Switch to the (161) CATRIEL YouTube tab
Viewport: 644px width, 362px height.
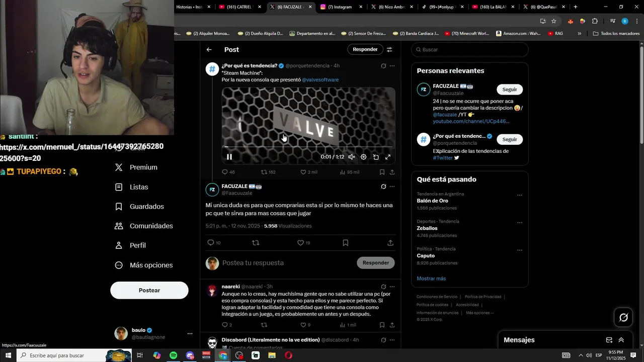coord(240,7)
